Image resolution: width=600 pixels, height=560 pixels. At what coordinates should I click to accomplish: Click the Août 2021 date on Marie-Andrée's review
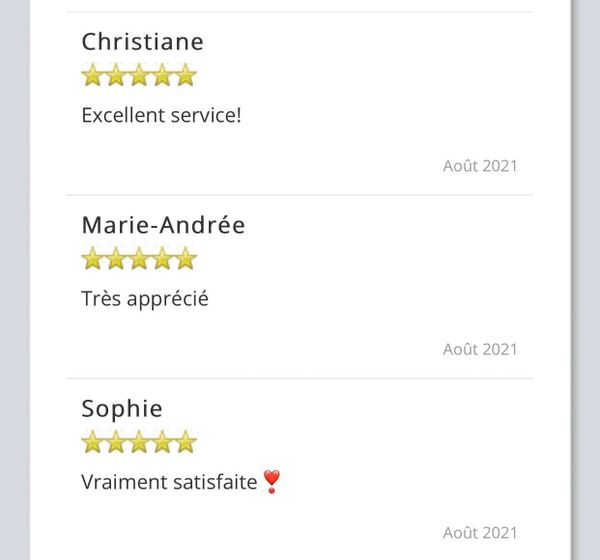tap(480, 349)
